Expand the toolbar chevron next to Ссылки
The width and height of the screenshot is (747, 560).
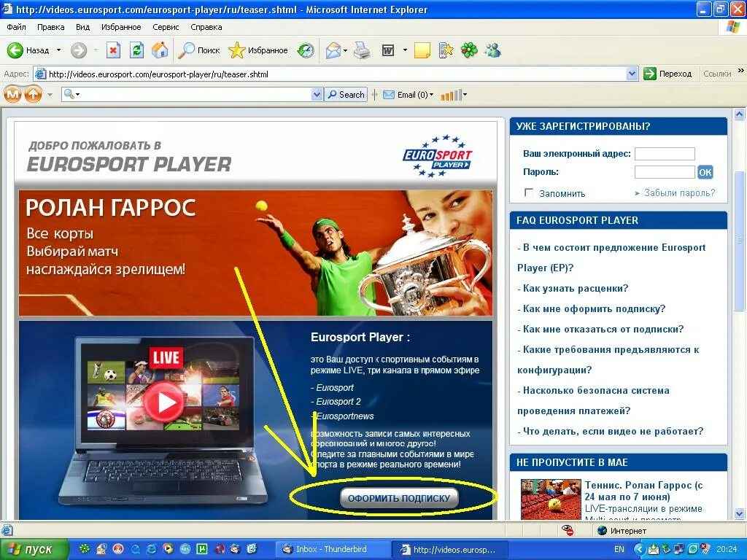click(741, 71)
